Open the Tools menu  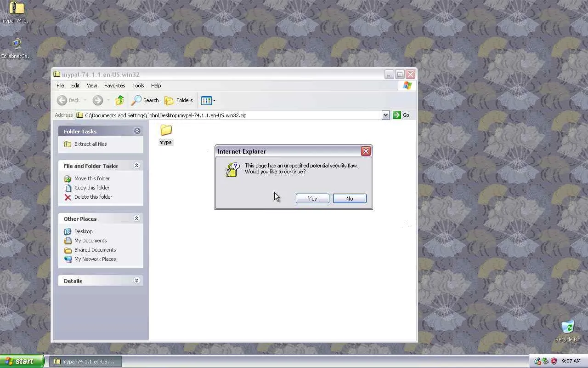tap(138, 86)
